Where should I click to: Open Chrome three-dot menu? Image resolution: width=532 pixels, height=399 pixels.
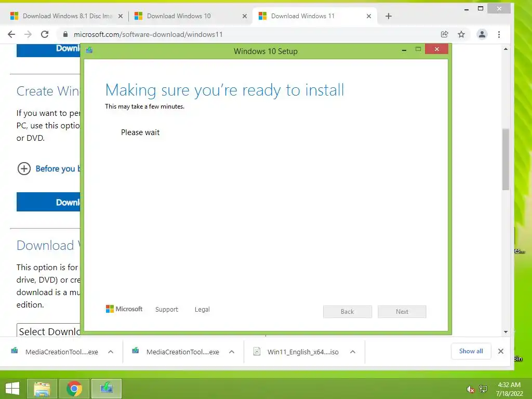(499, 34)
